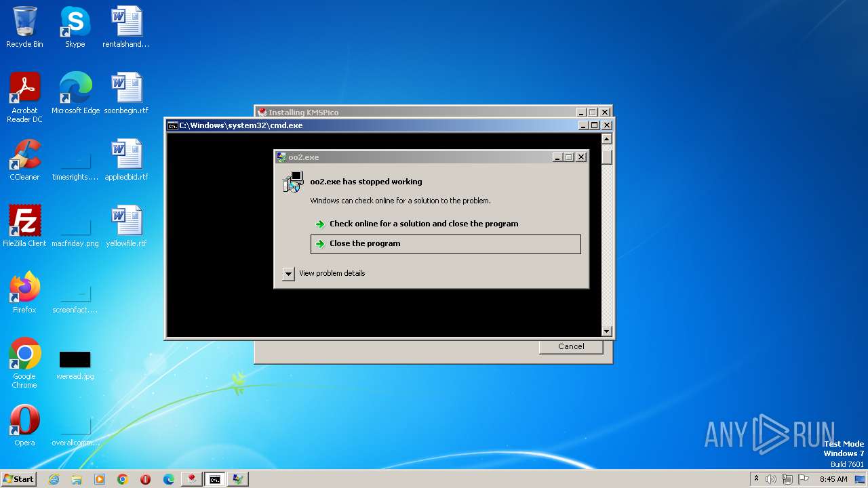
Task: Switch to oo2.exe error taskbar button
Action: pos(238,479)
